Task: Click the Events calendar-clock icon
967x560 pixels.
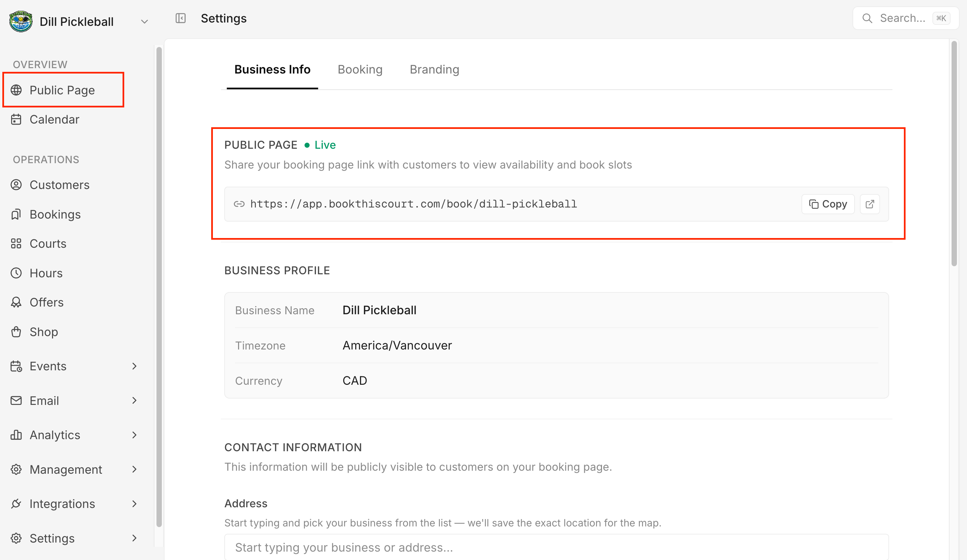Action: point(16,366)
